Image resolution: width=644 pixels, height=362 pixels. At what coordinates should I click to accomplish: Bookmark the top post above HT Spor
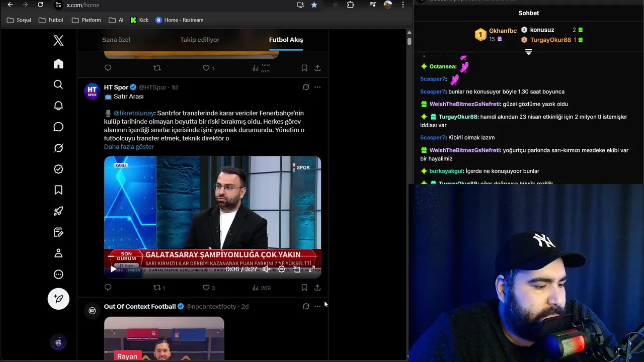304,68
